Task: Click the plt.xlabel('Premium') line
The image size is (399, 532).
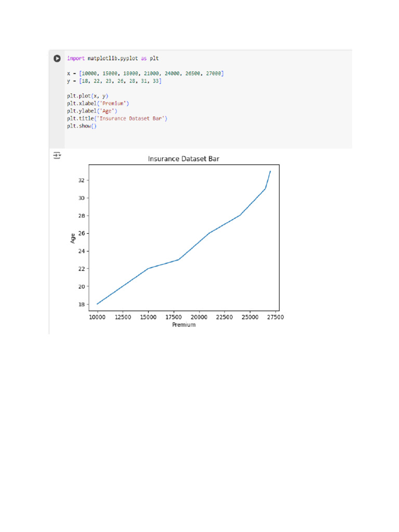Action: click(x=98, y=103)
